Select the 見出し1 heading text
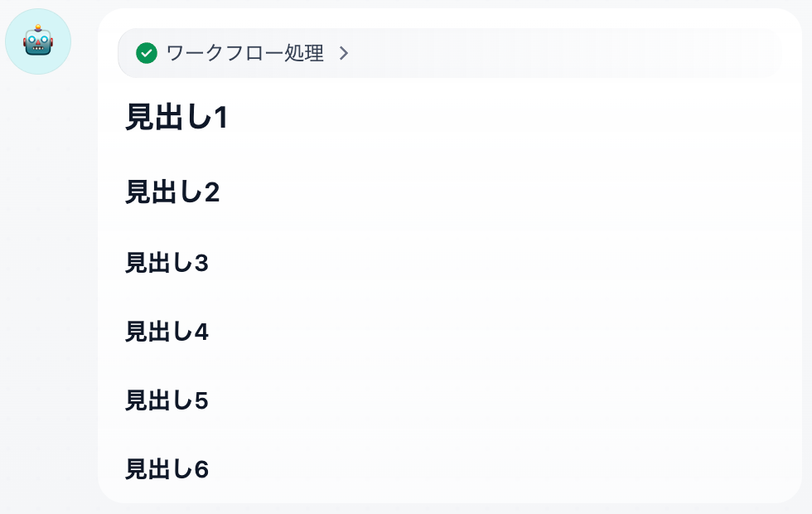 pyautogui.click(x=176, y=118)
